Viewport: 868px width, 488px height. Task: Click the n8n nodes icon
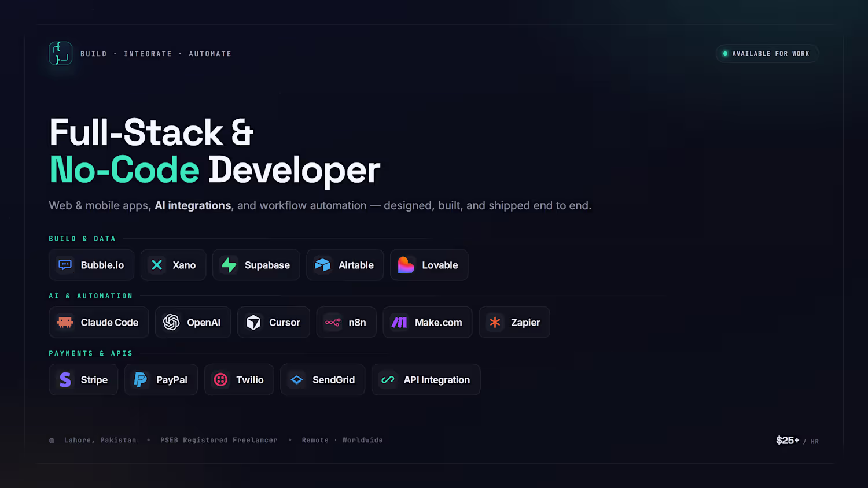coord(333,322)
